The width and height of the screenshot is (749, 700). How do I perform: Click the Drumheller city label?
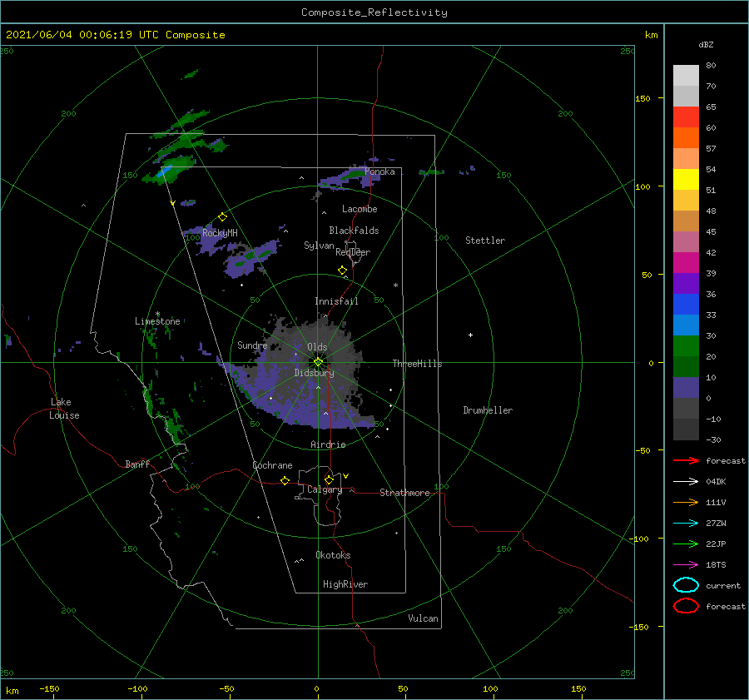point(488,410)
